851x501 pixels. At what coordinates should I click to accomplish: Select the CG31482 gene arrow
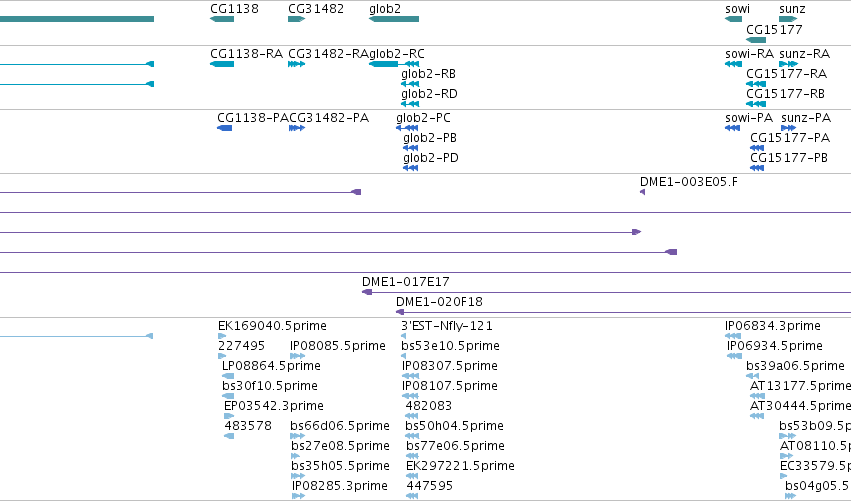296,19
